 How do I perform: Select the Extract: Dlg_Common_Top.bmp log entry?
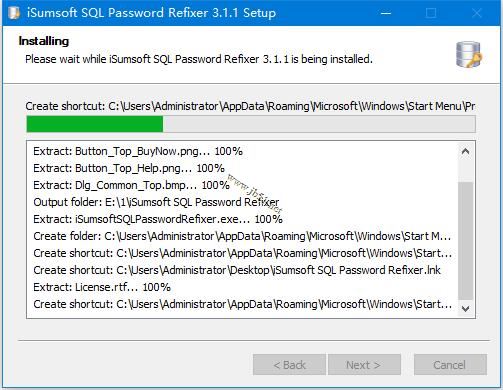coord(131,185)
